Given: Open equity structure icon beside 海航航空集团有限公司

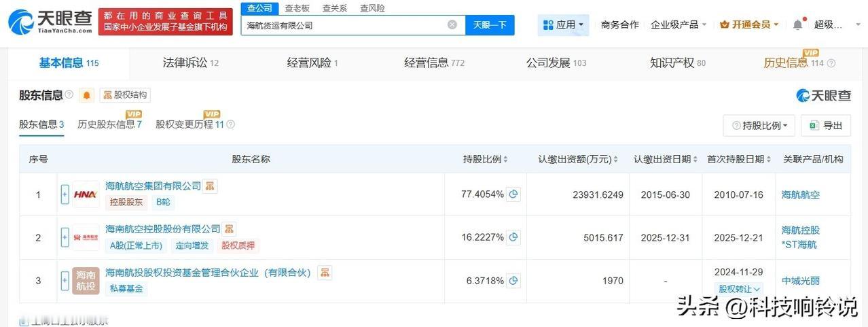Looking at the screenshot, I should 210,186.
